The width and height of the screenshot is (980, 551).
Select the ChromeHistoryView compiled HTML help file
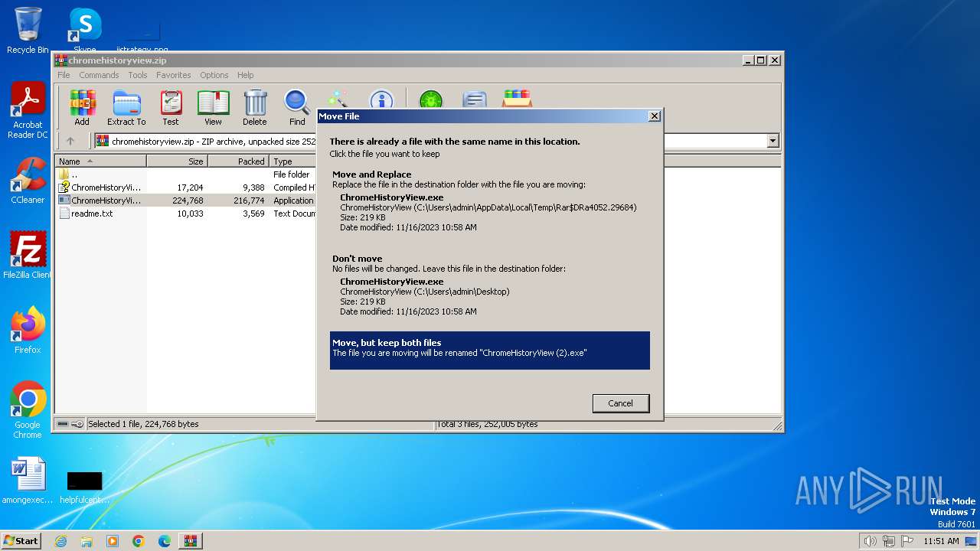pyautogui.click(x=186, y=187)
